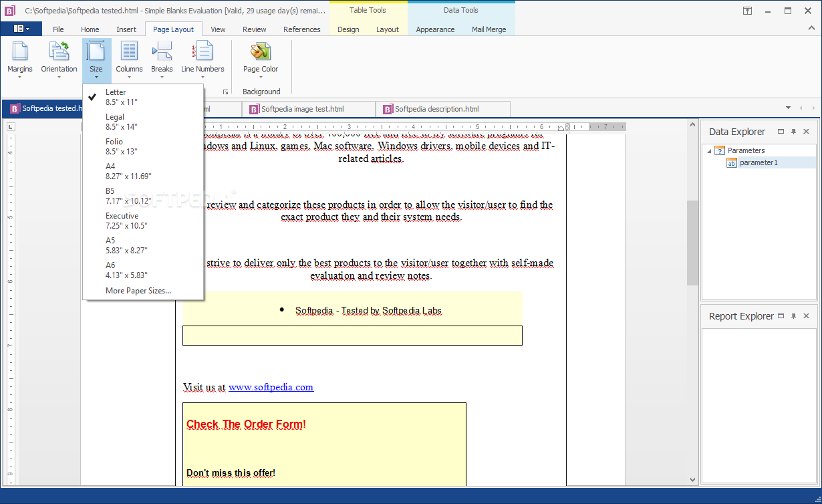Close the Data Explorer panel

807,132
